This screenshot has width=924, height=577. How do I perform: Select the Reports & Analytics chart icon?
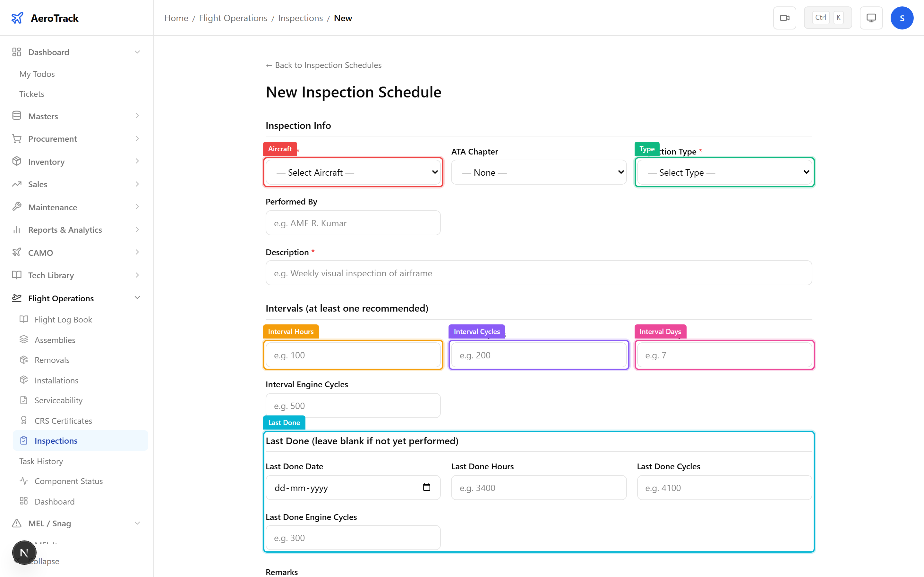click(17, 229)
